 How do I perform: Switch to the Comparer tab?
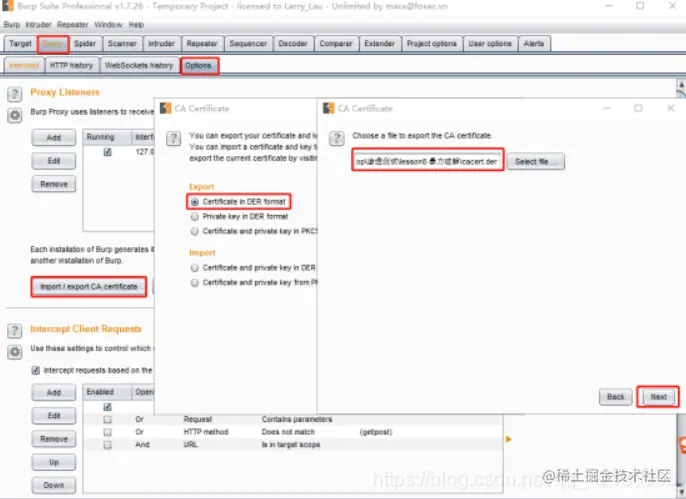click(336, 44)
